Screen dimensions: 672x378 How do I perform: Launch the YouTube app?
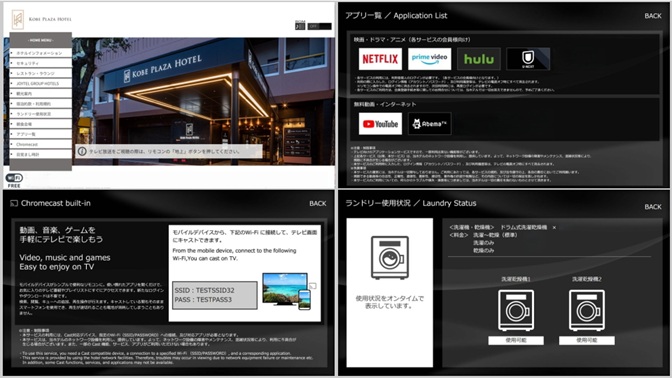[x=380, y=124]
